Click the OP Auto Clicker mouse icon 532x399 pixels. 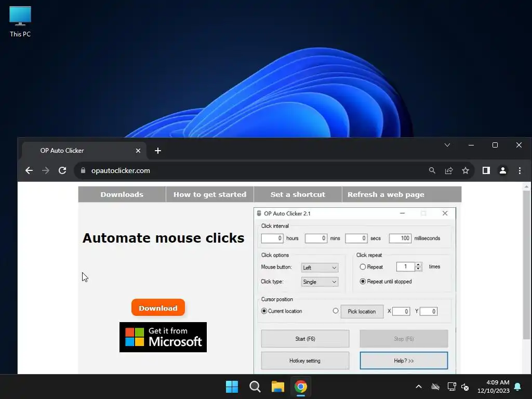click(x=259, y=214)
